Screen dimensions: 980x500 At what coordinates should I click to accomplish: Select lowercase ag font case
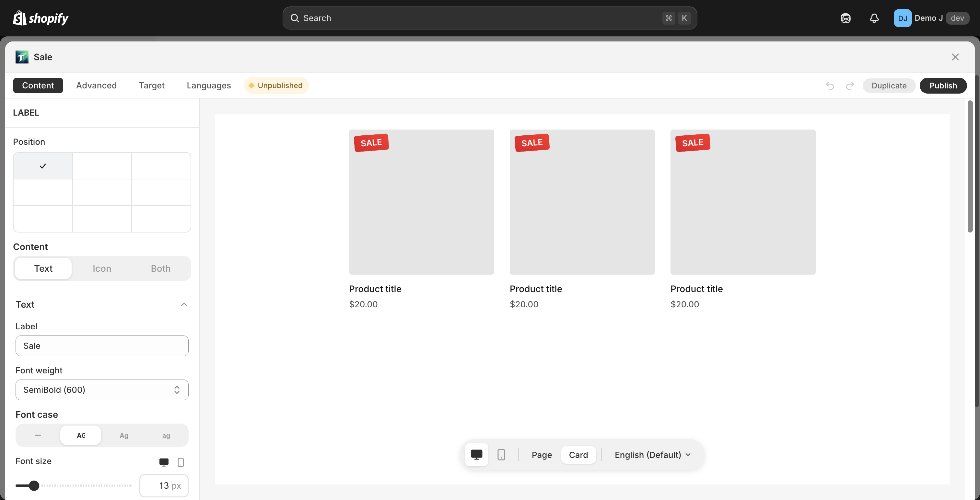(166, 435)
